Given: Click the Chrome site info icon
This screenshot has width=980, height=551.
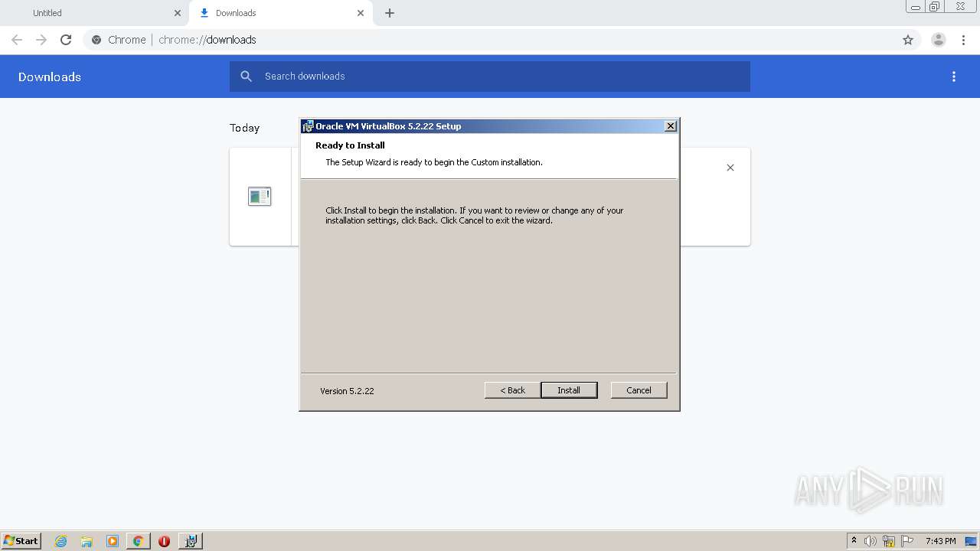Looking at the screenshot, I should (96, 40).
